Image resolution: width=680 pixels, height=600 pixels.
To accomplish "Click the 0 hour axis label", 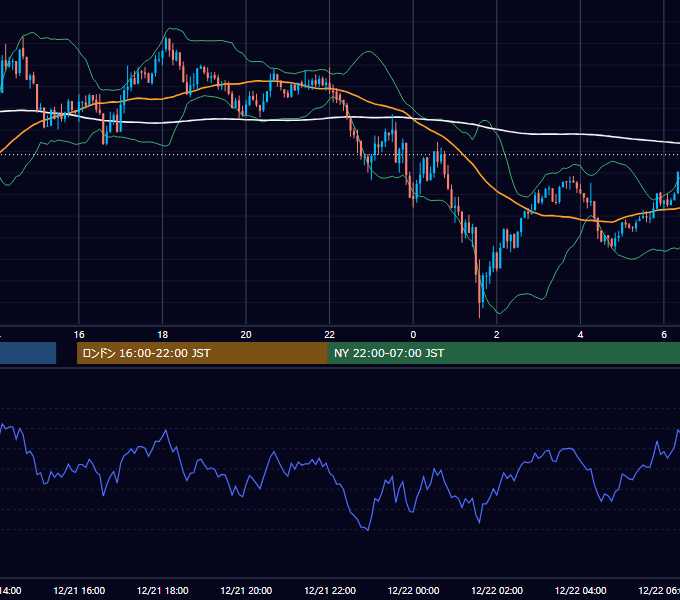I will (x=413, y=335).
